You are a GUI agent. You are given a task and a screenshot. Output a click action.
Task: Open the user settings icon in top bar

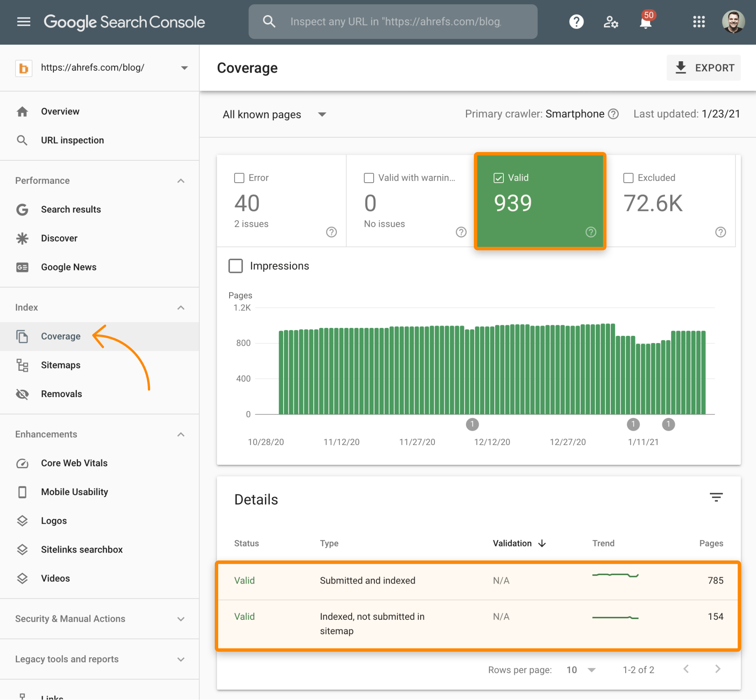pos(610,22)
